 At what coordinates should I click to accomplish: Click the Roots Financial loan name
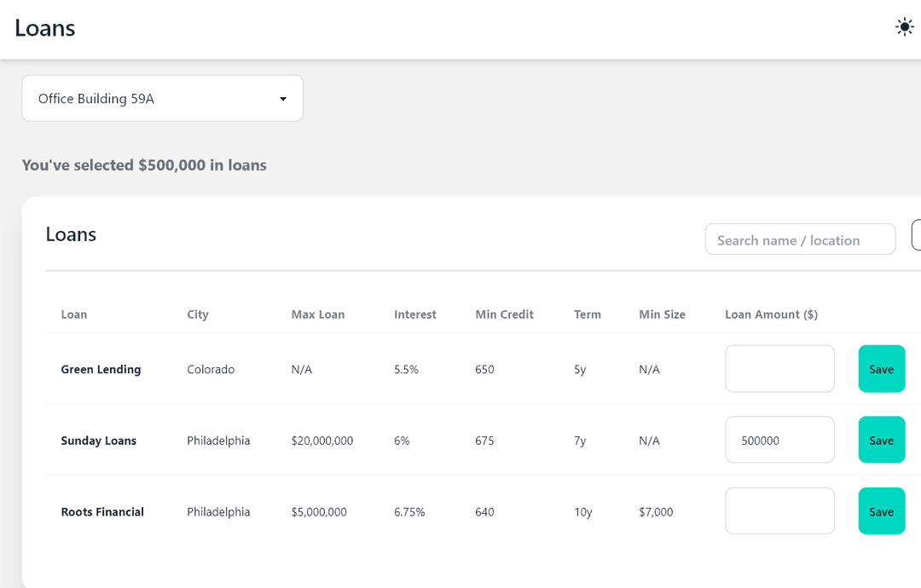(102, 512)
